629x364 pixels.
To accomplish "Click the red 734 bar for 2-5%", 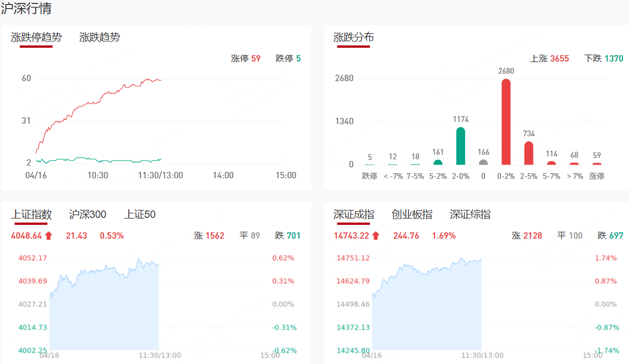I will (528, 153).
